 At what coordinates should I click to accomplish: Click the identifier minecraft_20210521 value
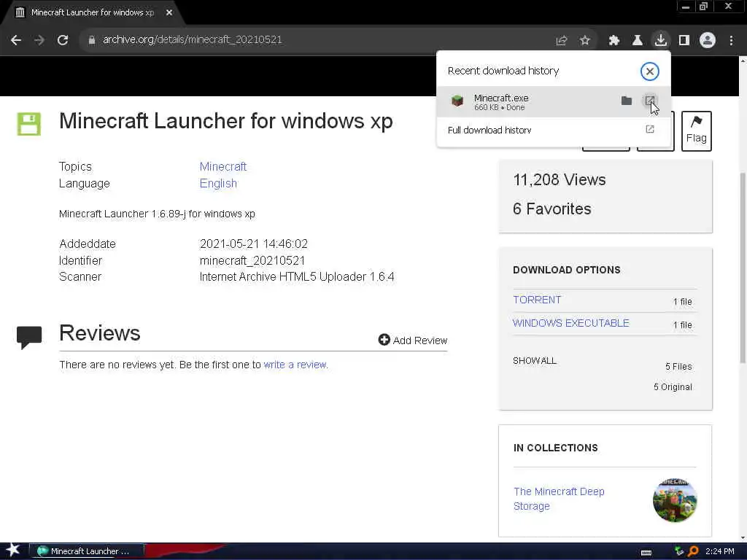[x=252, y=260]
